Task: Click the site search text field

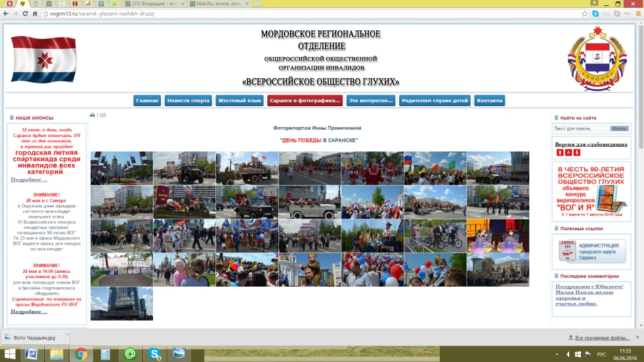Action: [580, 129]
